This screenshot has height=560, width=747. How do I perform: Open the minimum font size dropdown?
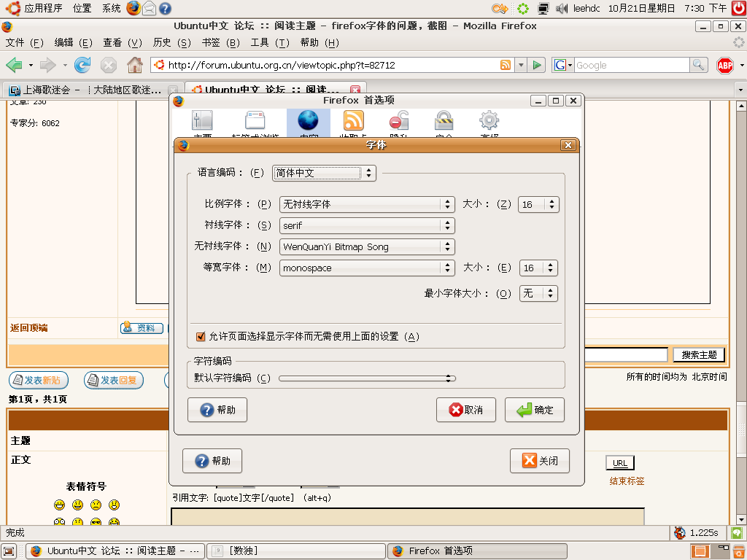[x=538, y=293]
